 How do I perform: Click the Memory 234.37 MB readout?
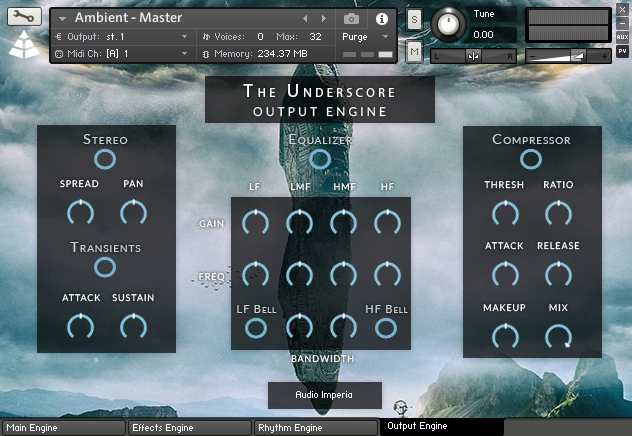point(282,54)
